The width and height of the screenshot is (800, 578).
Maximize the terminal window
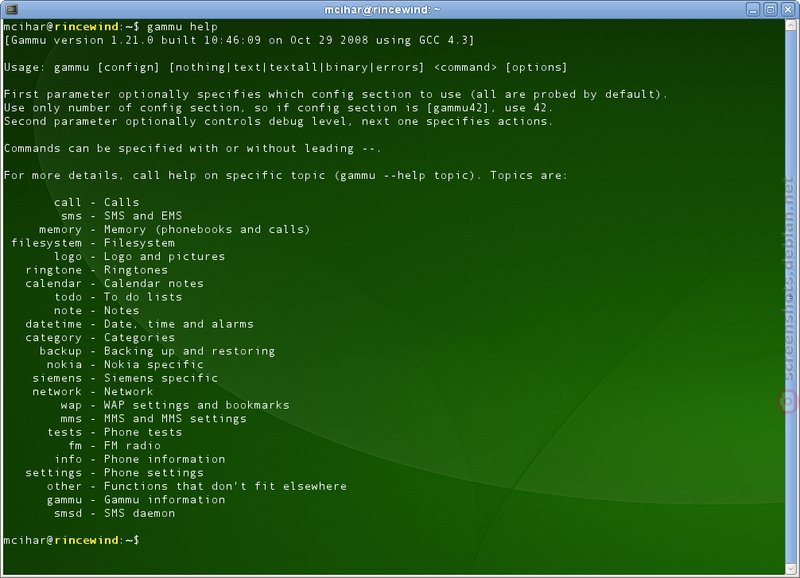click(770, 9)
